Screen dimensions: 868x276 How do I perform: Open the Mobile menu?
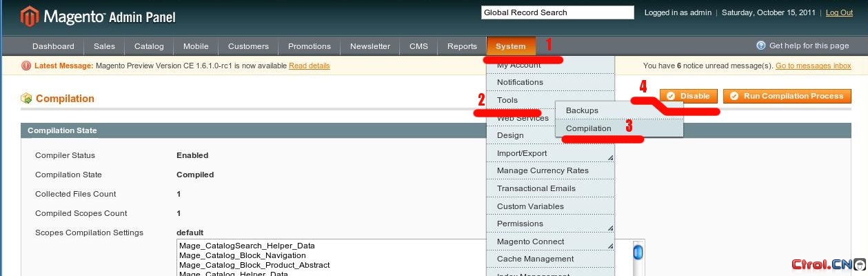tap(196, 46)
